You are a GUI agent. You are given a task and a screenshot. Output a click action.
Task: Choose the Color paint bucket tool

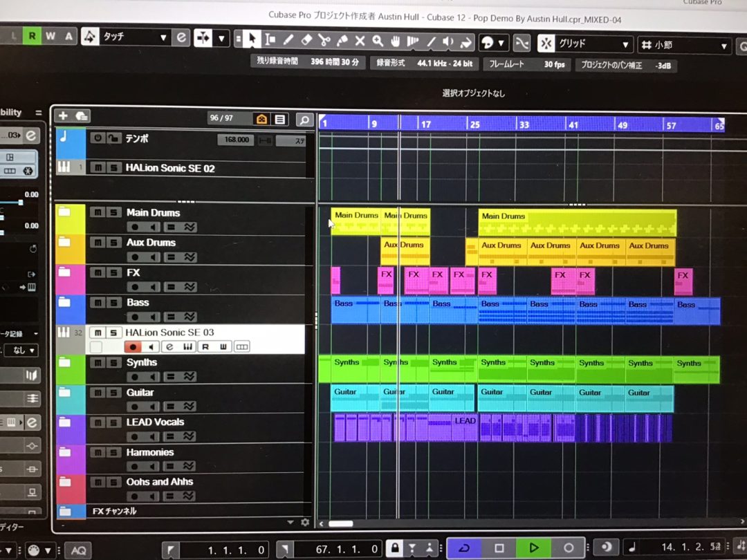point(465,43)
